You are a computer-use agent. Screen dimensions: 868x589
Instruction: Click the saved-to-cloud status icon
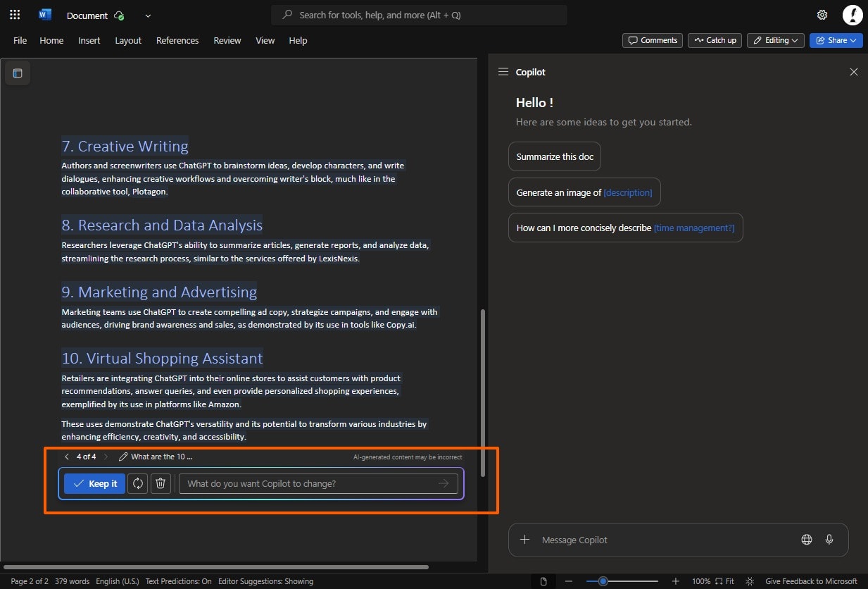[x=119, y=15]
